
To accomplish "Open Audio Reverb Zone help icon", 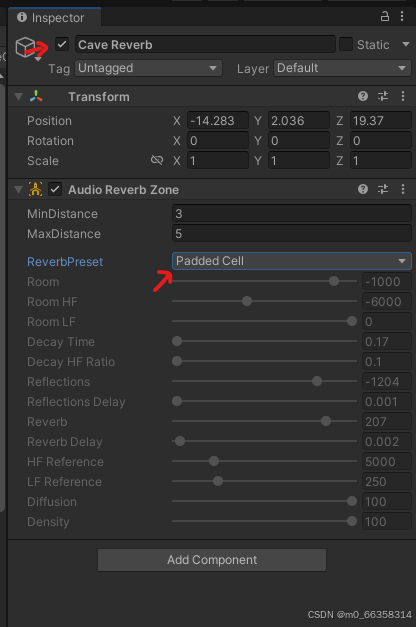I will [x=363, y=189].
